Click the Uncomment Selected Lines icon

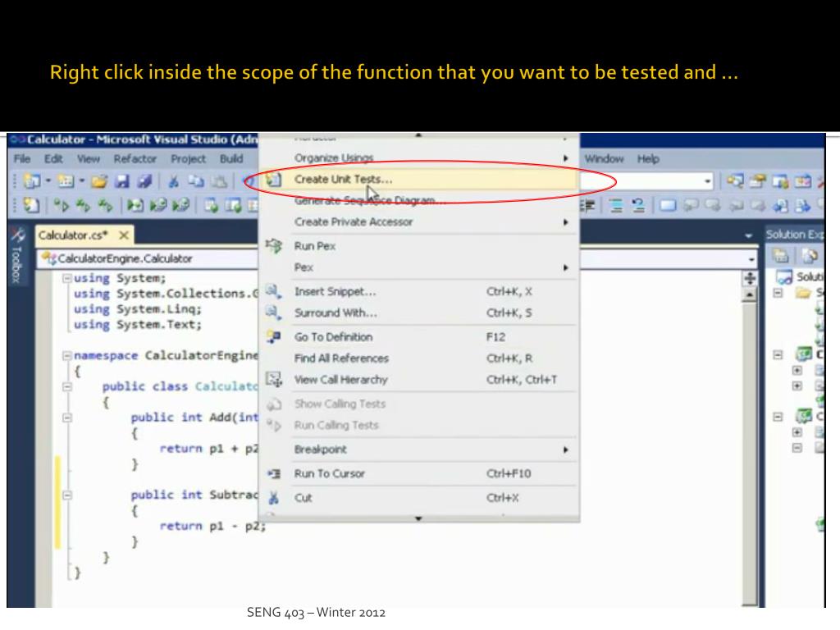pyautogui.click(x=638, y=205)
